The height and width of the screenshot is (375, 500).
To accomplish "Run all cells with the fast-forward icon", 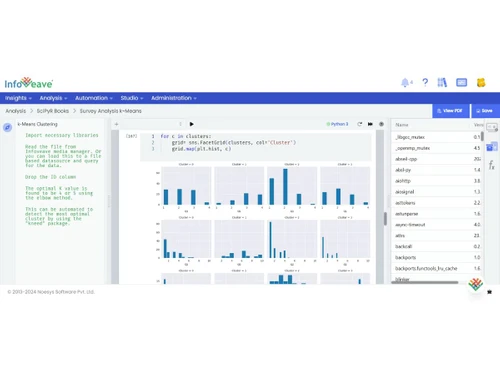I will [370, 124].
